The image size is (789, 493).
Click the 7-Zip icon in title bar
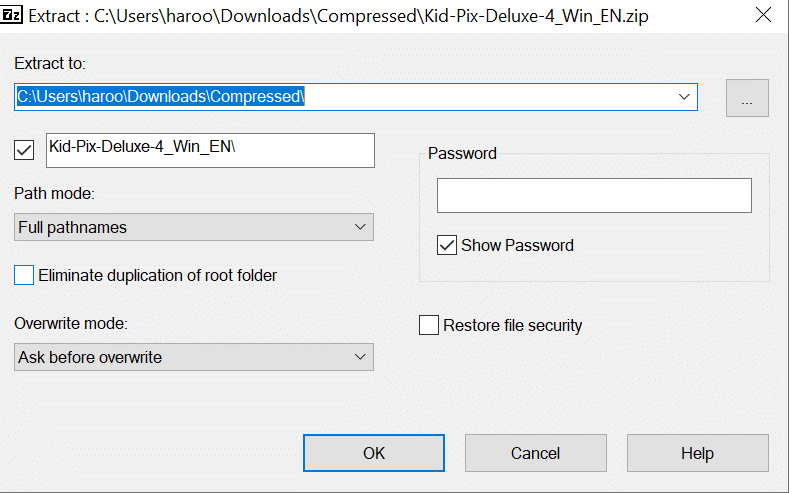click(x=12, y=17)
